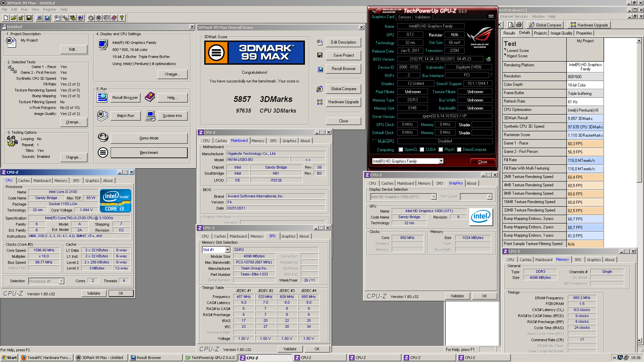Viewport: 644px width, 362px height.
Task: Toggle the PhysX checkbox in GPU-Z
Action: click(x=441, y=149)
